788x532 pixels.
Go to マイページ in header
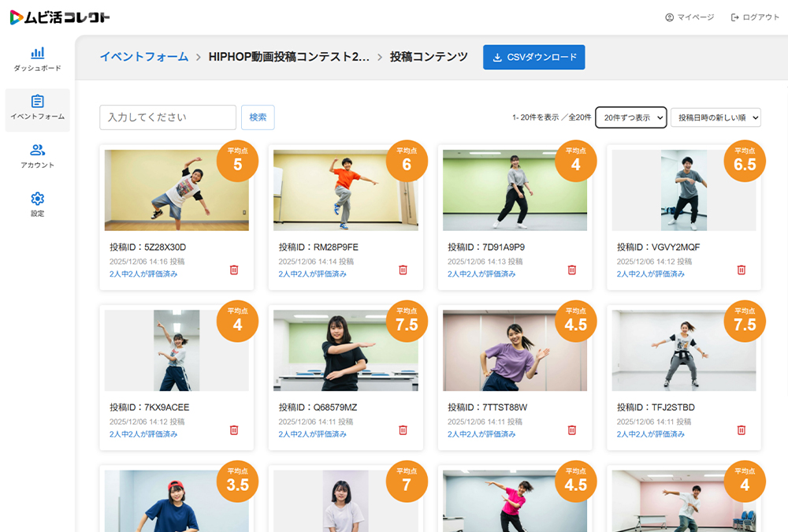coord(689,17)
